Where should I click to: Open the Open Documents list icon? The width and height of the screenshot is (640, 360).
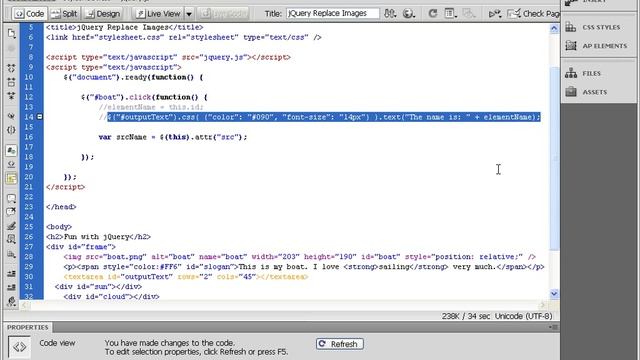click(11, 33)
